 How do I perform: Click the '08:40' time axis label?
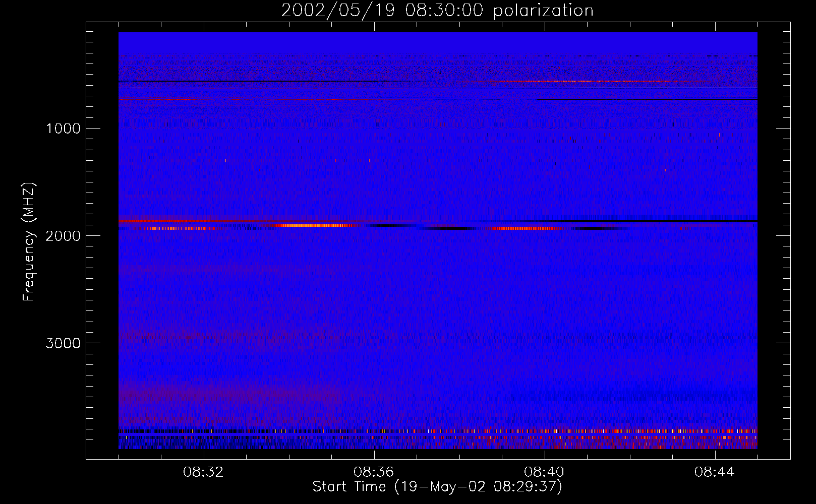[x=545, y=472]
